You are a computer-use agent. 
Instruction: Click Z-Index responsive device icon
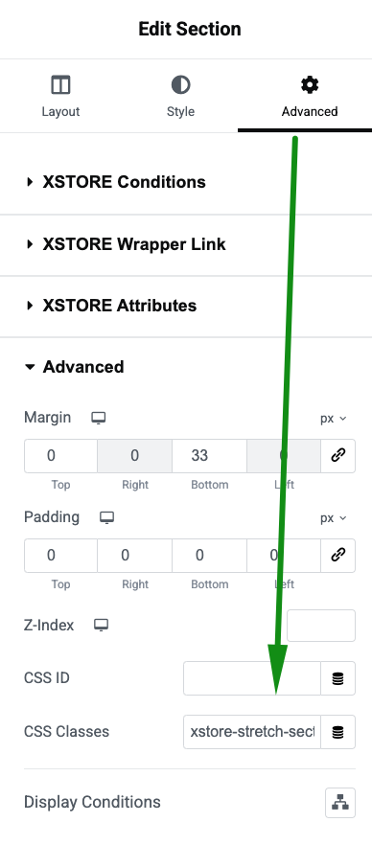pyautogui.click(x=101, y=626)
